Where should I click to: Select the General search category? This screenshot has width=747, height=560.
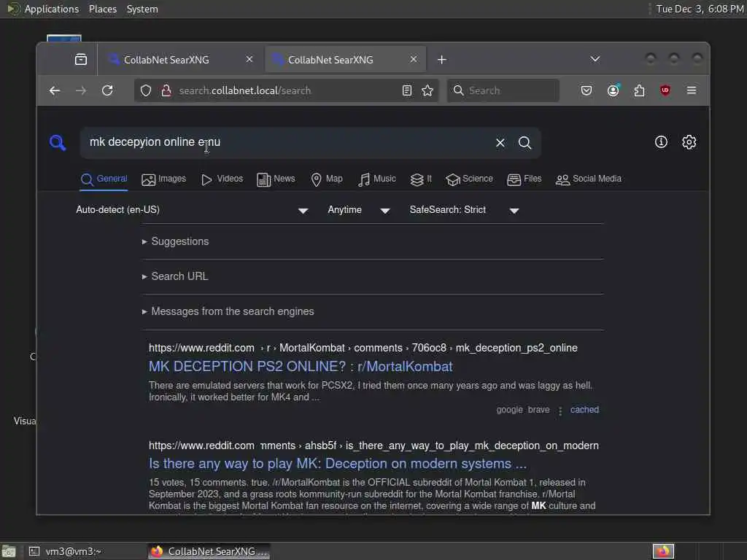click(104, 179)
